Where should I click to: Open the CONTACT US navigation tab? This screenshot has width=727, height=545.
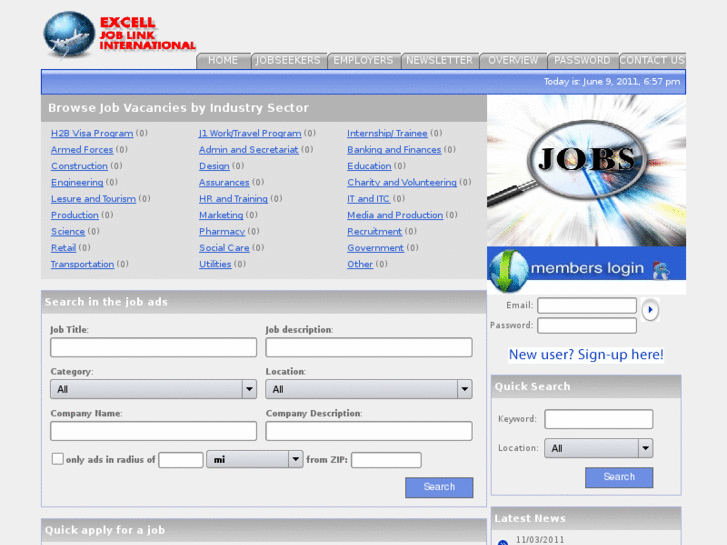(652, 60)
